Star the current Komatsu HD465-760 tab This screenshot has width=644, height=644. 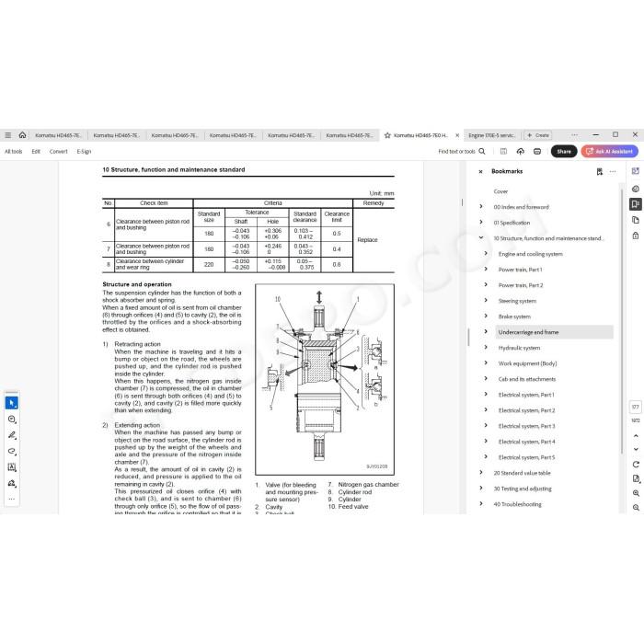click(387, 135)
